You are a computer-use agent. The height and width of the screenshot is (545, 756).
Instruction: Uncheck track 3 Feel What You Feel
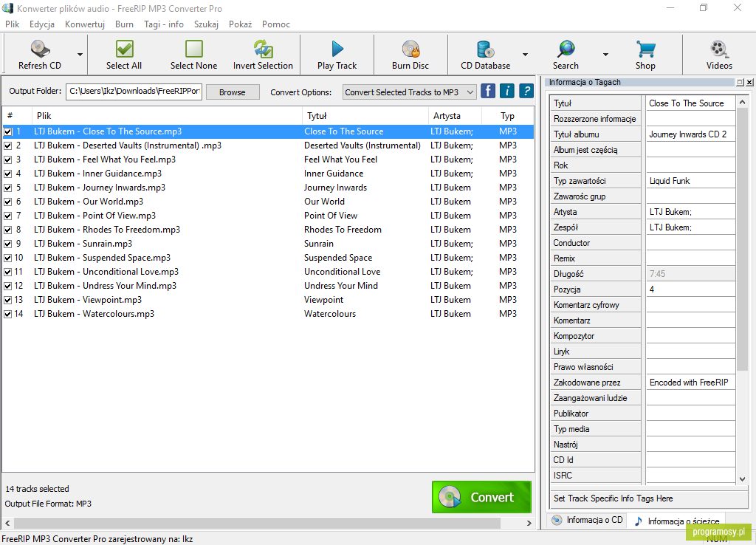(8, 160)
